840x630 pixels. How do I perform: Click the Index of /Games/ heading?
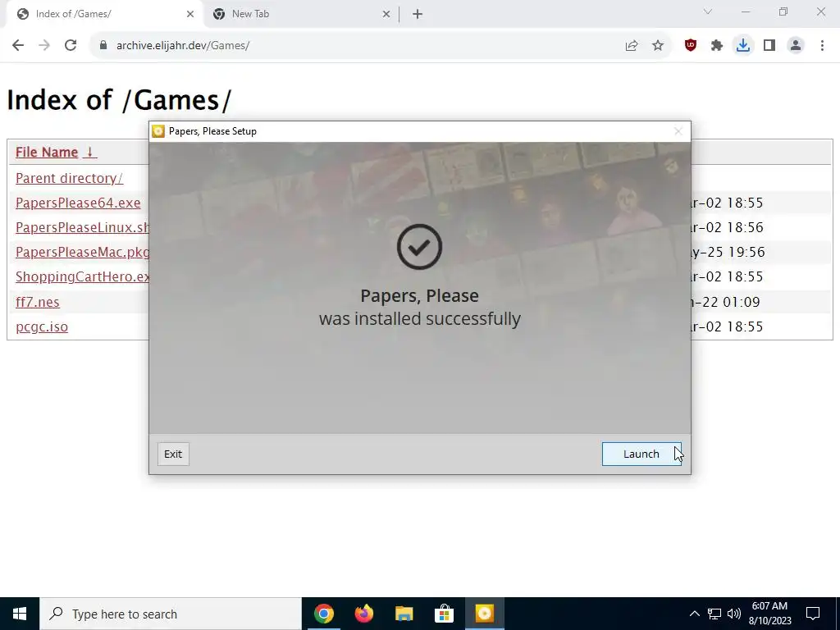click(x=119, y=100)
